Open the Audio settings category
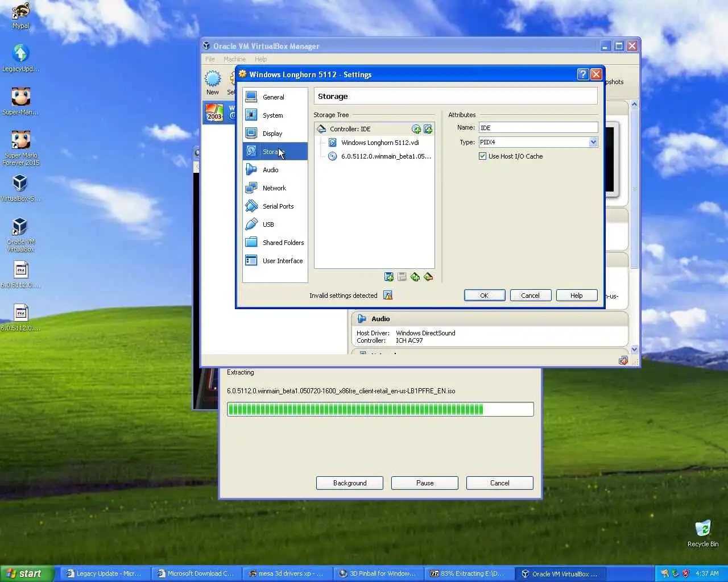The width and height of the screenshot is (728, 582). 275,170
